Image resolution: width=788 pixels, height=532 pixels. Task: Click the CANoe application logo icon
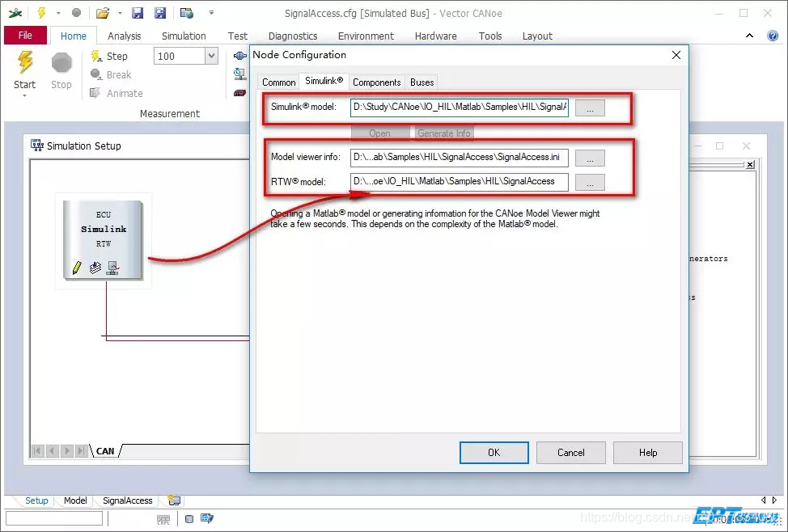coord(15,13)
